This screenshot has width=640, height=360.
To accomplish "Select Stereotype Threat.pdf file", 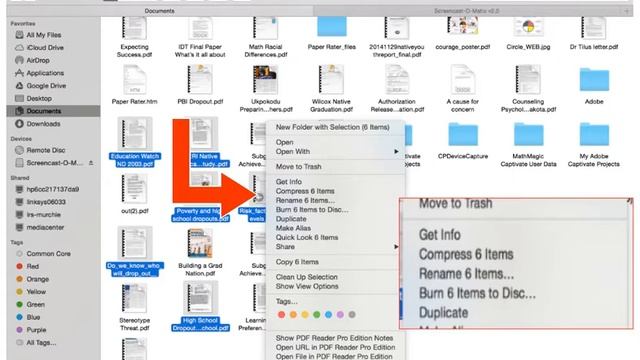I will coord(134,298).
